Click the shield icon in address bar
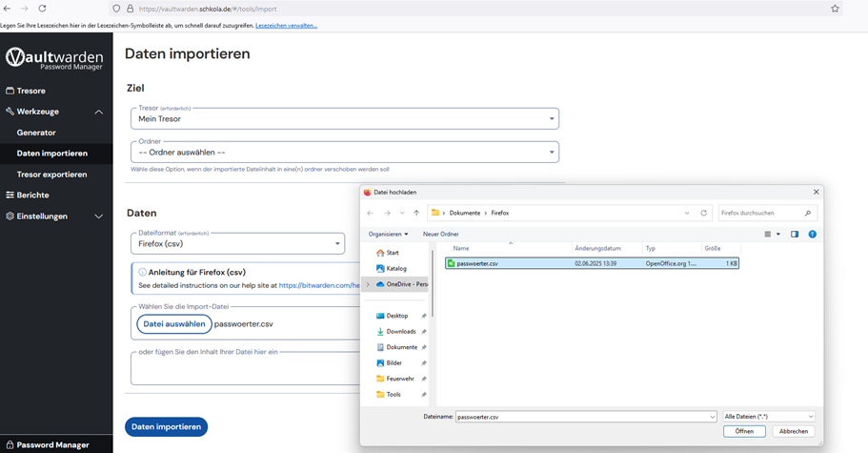Screen dimensions: 868x453 pos(116,9)
